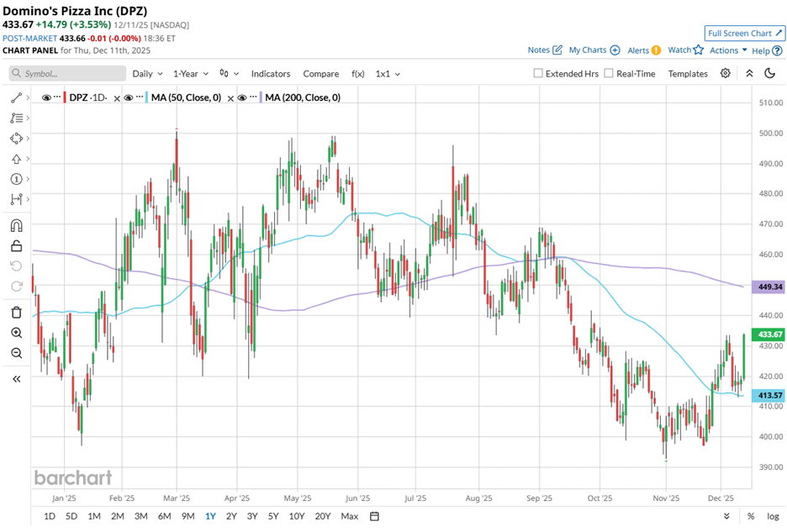
Task: Click the Symbol search field
Action: 68,74
